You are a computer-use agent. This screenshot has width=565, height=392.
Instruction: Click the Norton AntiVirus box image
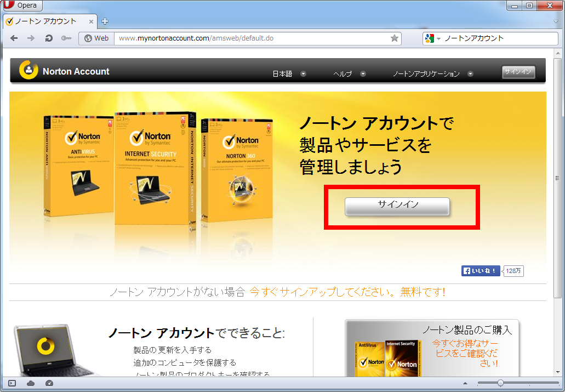pos(78,166)
